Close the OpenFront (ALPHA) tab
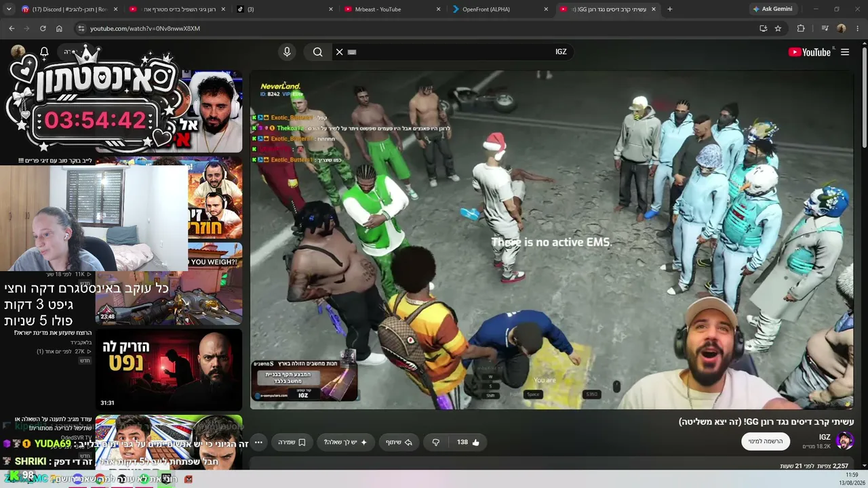Viewport: 868px width, 488px height. 546,9
